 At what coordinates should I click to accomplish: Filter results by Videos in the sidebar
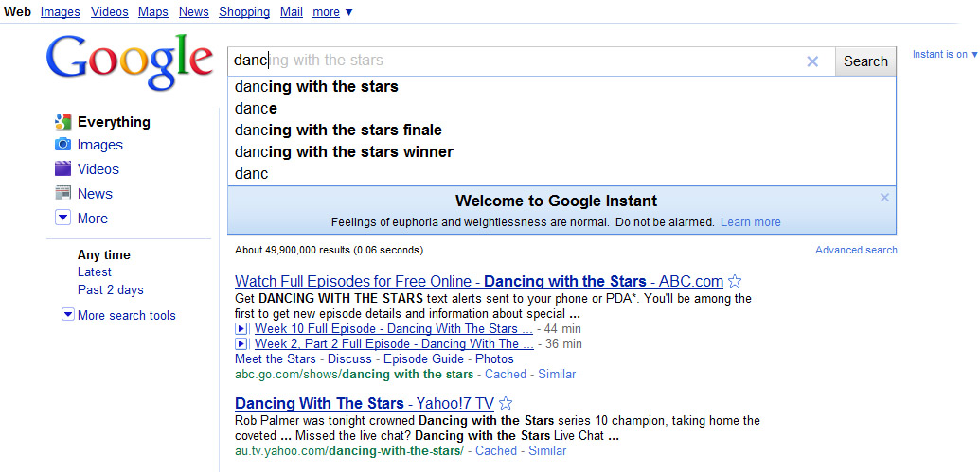(x=98, y=169)
